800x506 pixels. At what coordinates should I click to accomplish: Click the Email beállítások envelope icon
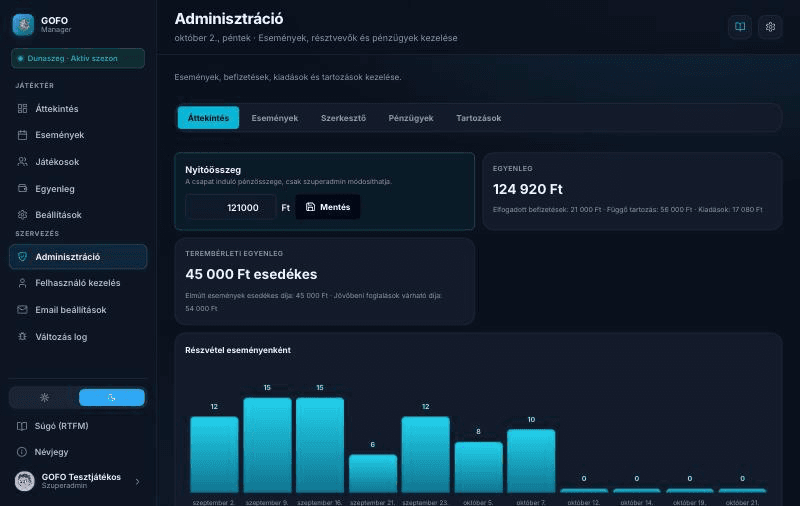[22, 310]
